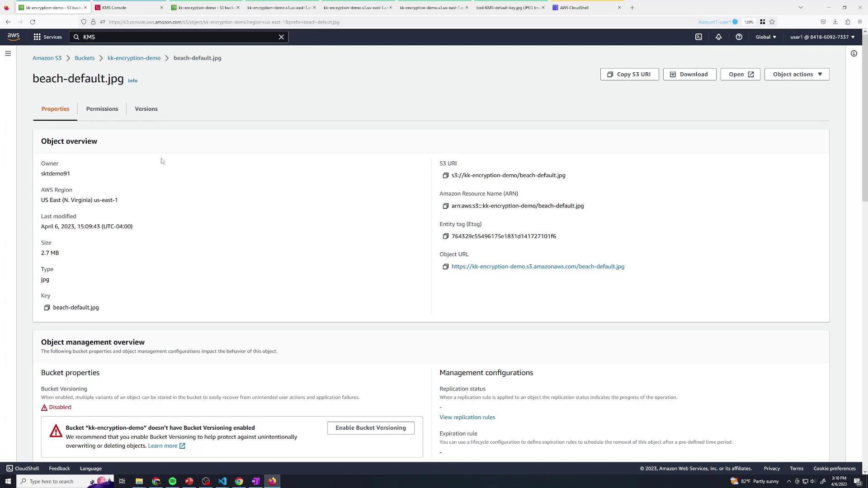Screen dimensions: 868x488
Task: Copy the Entity tag value icon
Action: (x=445, y=236)
